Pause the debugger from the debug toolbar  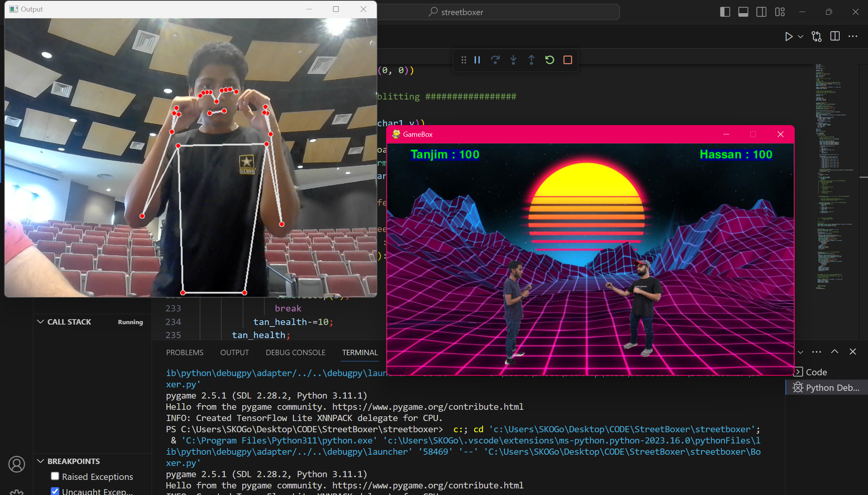click(477, 60)
